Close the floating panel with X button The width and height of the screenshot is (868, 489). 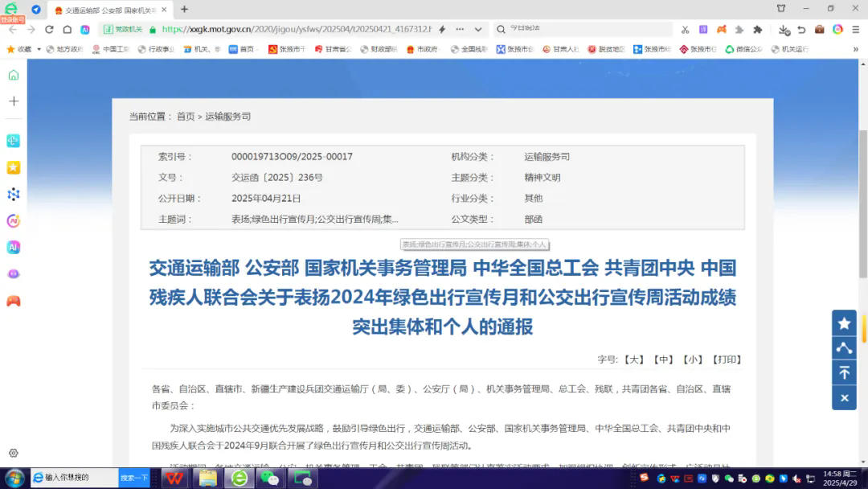pyautogui.click(x=844, y=397)
